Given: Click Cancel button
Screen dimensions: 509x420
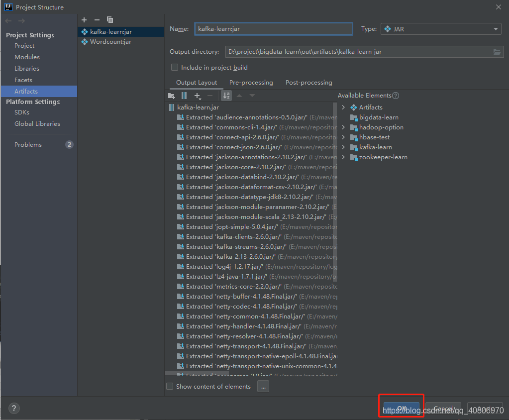Looking at the screenshot, I should tap(443, 409).
